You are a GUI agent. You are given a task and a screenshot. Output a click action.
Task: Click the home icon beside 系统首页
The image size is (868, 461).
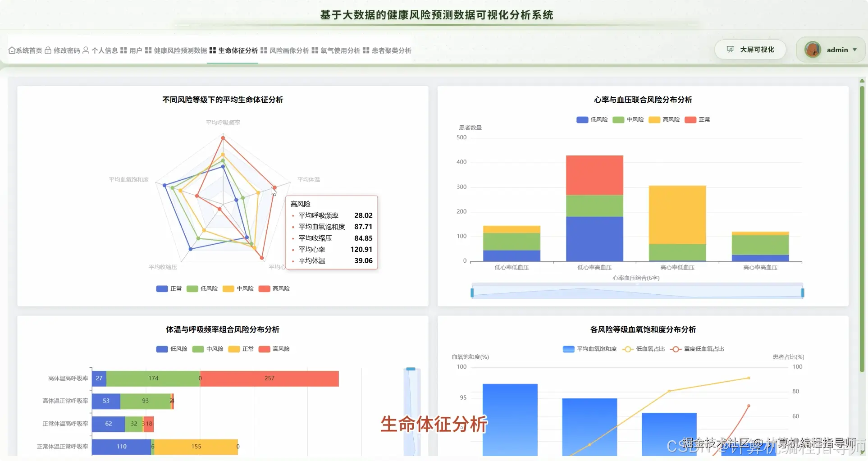pos(12,50)
